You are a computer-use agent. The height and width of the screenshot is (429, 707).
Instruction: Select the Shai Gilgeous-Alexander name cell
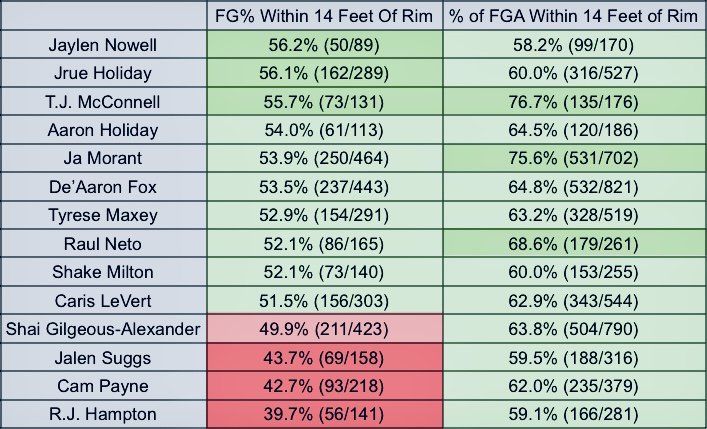(x=103, y=329)
